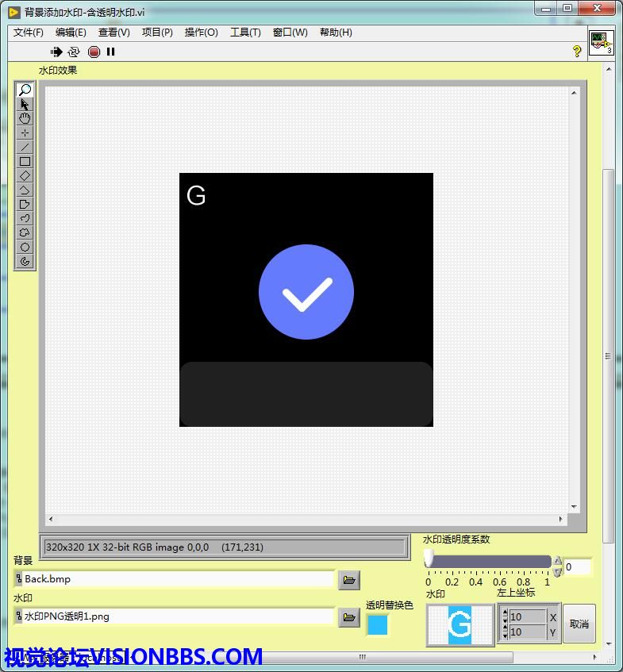
Task: Pick the Rectangle ROI tool
Action: [x=25, y=161]
